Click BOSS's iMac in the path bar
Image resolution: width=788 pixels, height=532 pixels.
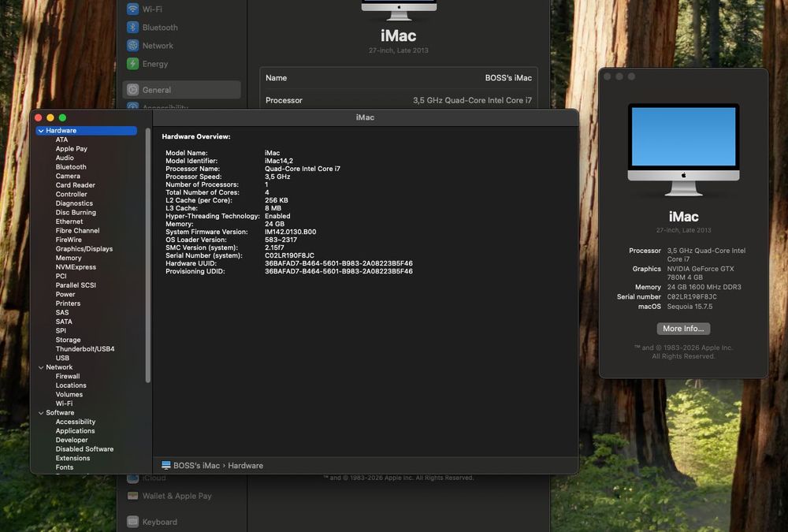196,466
